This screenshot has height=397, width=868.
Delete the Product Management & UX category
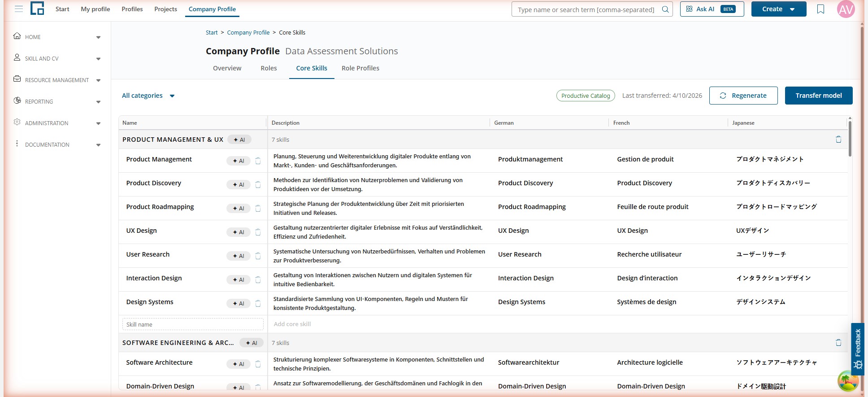838,140
